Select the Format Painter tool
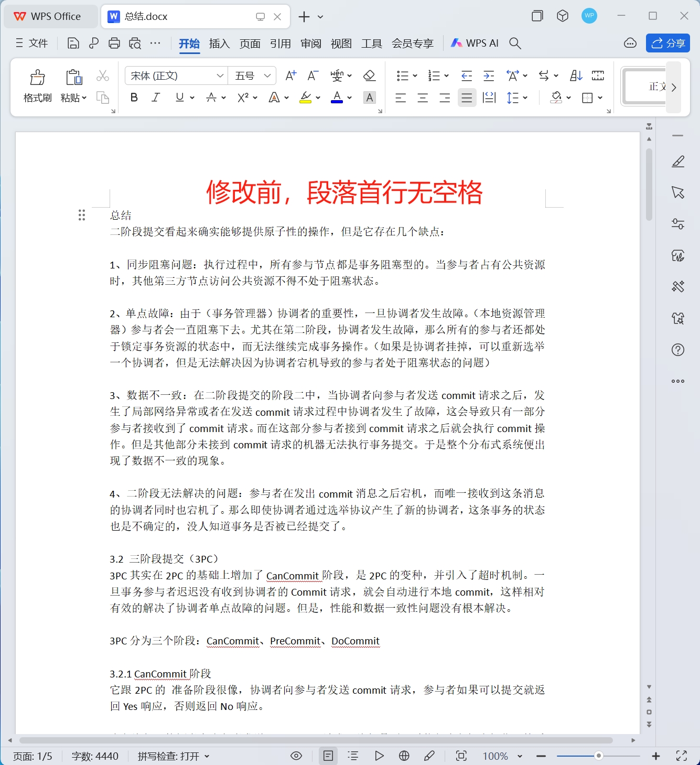Screen dimensions: 700x765 [x=37, y=84]
